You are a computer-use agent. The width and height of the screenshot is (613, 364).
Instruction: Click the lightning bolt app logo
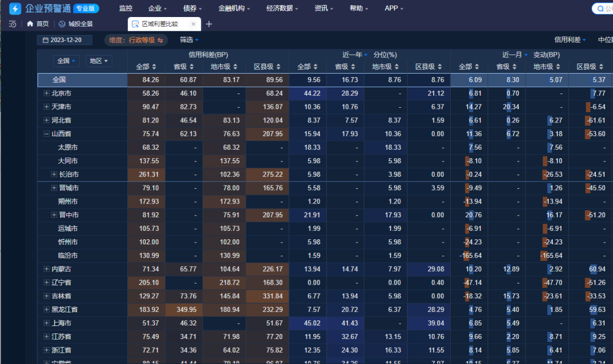point(15,8)
